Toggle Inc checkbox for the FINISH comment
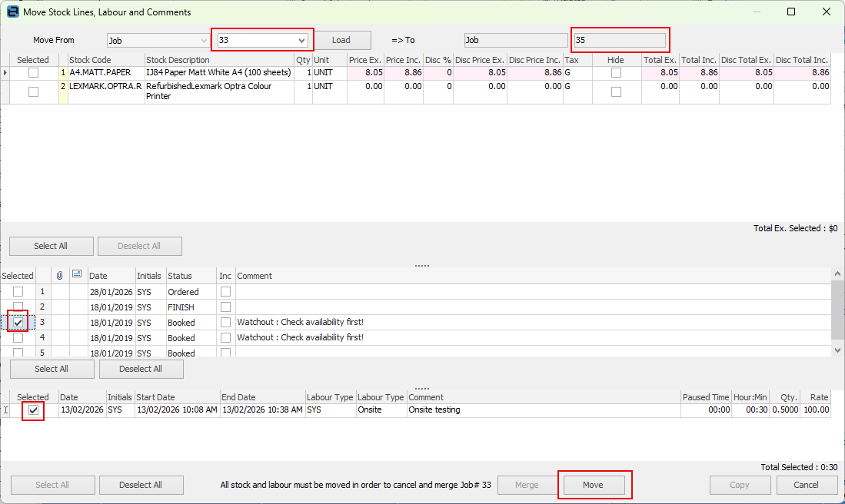845x504 pixels. pyautogui.click(x=226, y=307)
